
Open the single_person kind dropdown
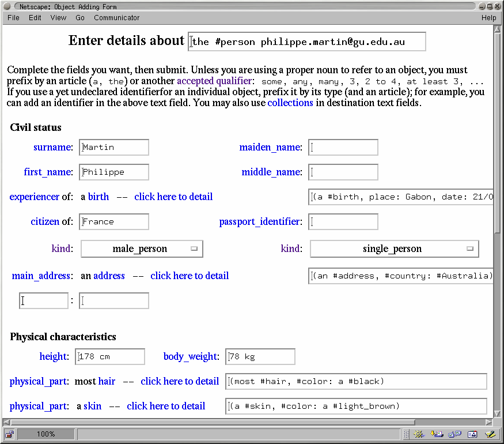pyautogui.click(x=394, y=249)
